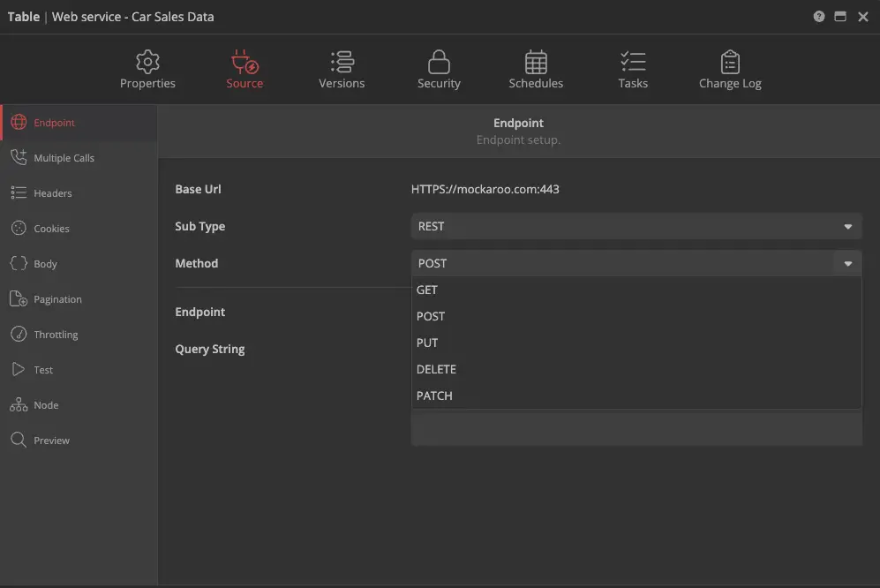Select PUT from the method options
Image resolution: width=880 pixels, height=588 pixels.
click(x=427, y=343)
